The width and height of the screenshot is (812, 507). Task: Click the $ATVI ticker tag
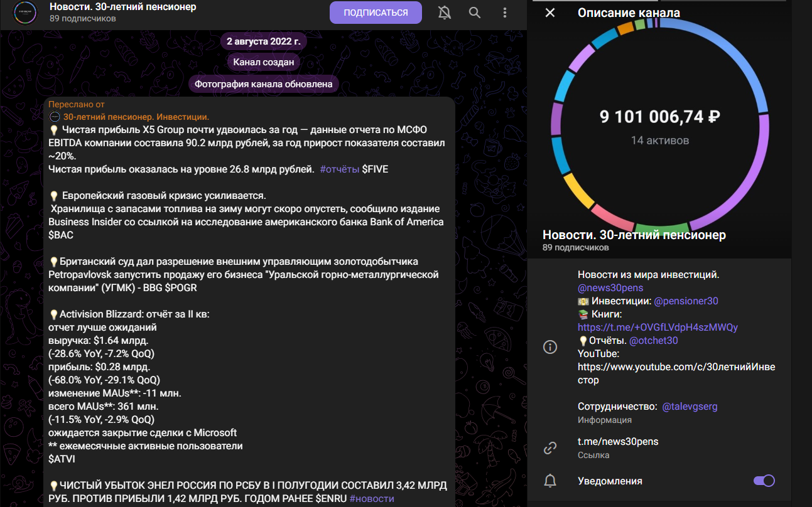61,459
